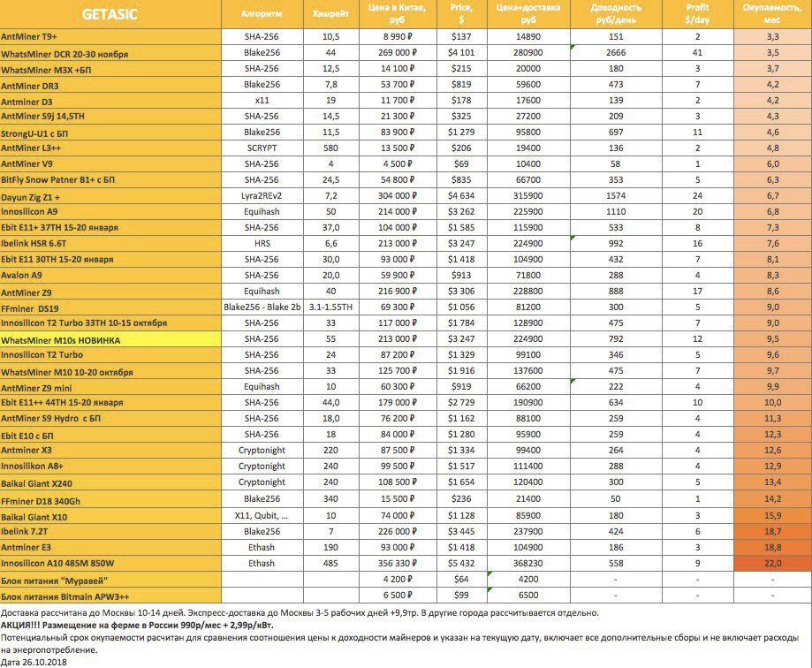Viewport: 812px width, 668px height.
Task: Click the Ibelink HSR 6.6T cell
Action: pos(110,243)
